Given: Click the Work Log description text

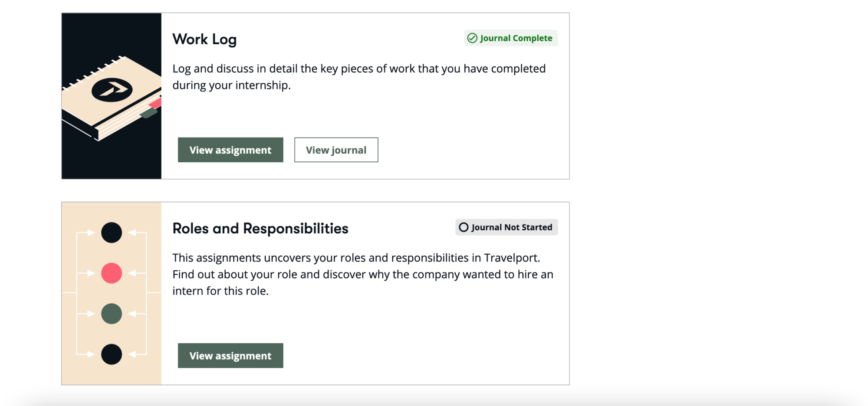Looking at the screenshot, I should [x=359, y=77].
